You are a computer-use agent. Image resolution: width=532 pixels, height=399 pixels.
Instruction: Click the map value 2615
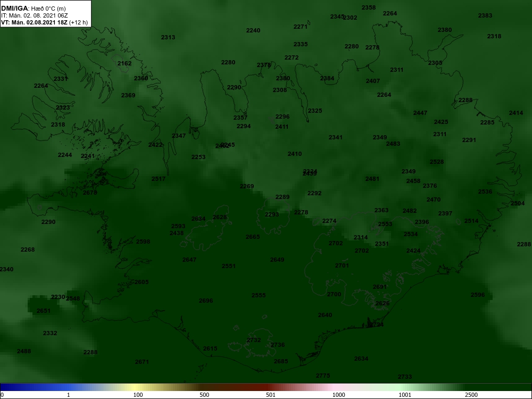click(x=210, y=349)
